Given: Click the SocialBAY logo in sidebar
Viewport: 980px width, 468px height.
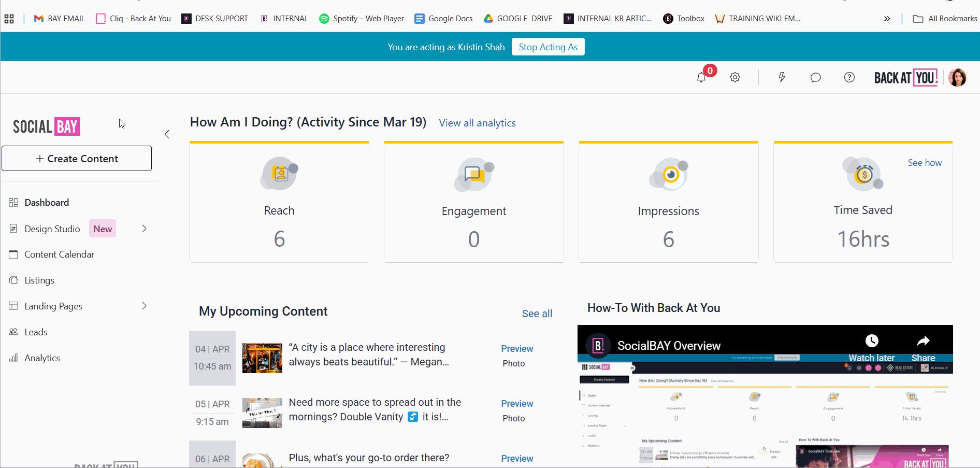Looking at the screenshot, I should pos(47,126).
